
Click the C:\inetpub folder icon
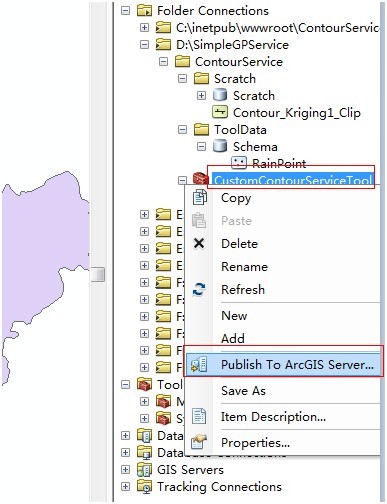pos(163,27)
